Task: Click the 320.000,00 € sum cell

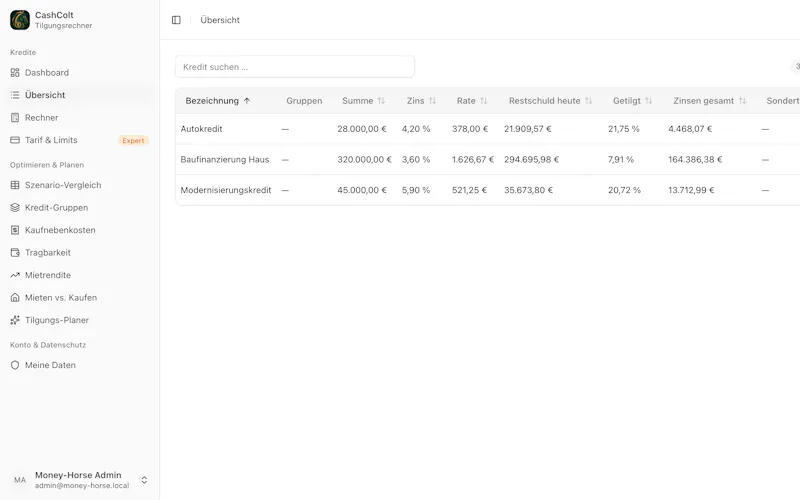Action: coord(364,160)
